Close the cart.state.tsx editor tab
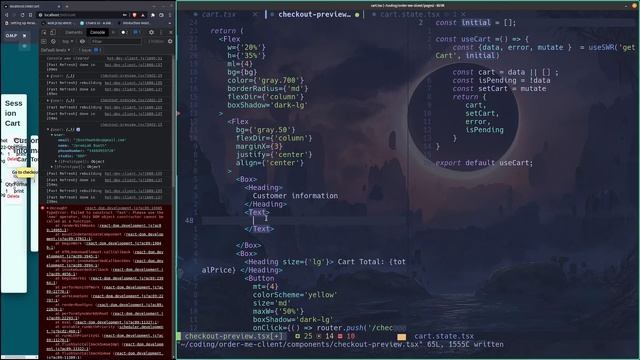The height and width of the screenshot is (360, 640). (x=463, y=14)
